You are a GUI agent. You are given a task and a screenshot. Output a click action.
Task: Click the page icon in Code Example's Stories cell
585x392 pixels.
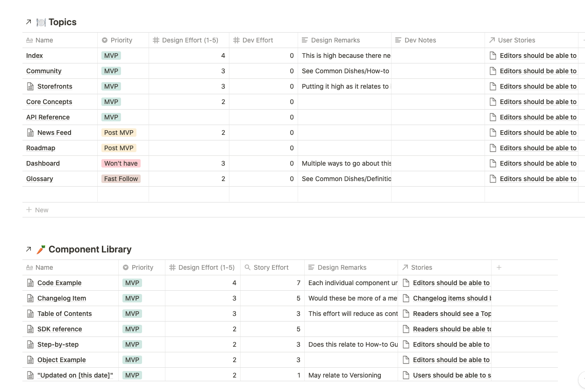coord(406,283)
